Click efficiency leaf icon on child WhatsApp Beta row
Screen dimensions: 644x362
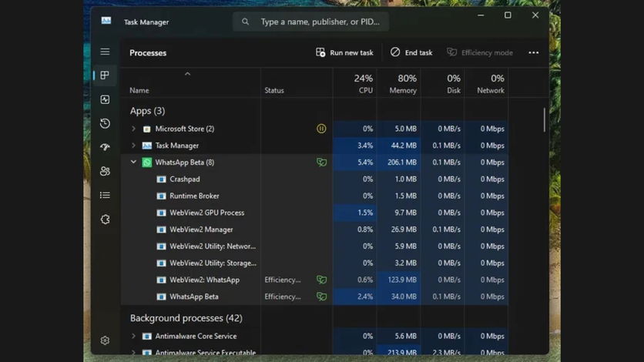pos(321,297)
